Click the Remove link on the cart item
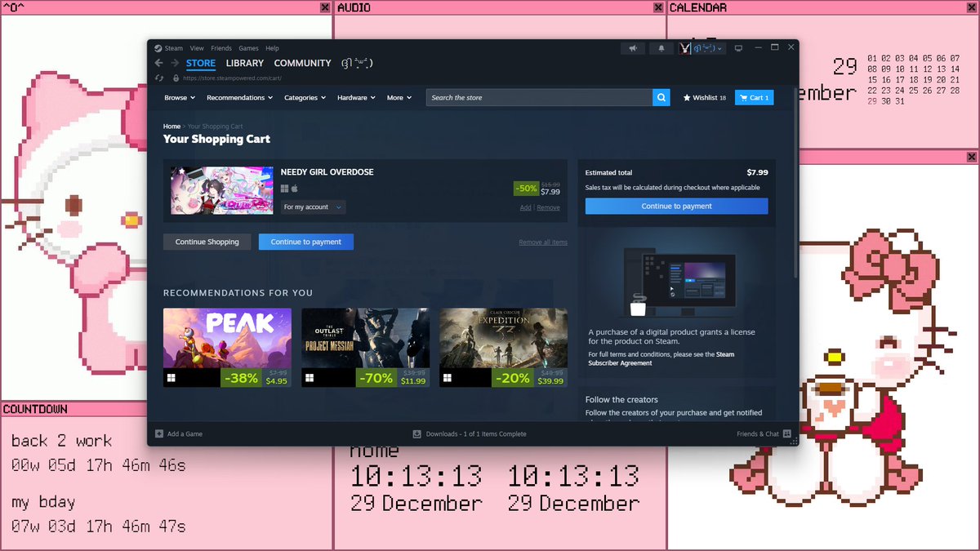The height and width of the screenshot is (551, 980). pyautogui.click(x=548, y=207)
